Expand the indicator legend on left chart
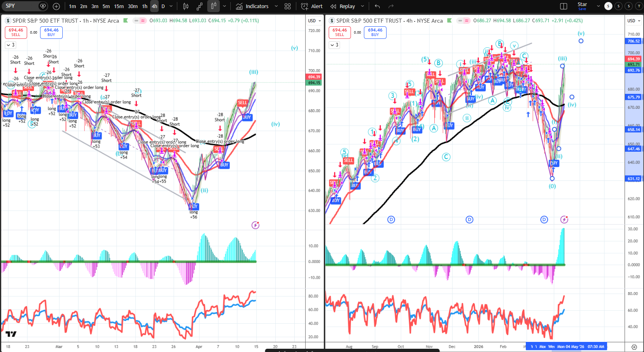The image size is (644, 352). [x=11, y=45]
